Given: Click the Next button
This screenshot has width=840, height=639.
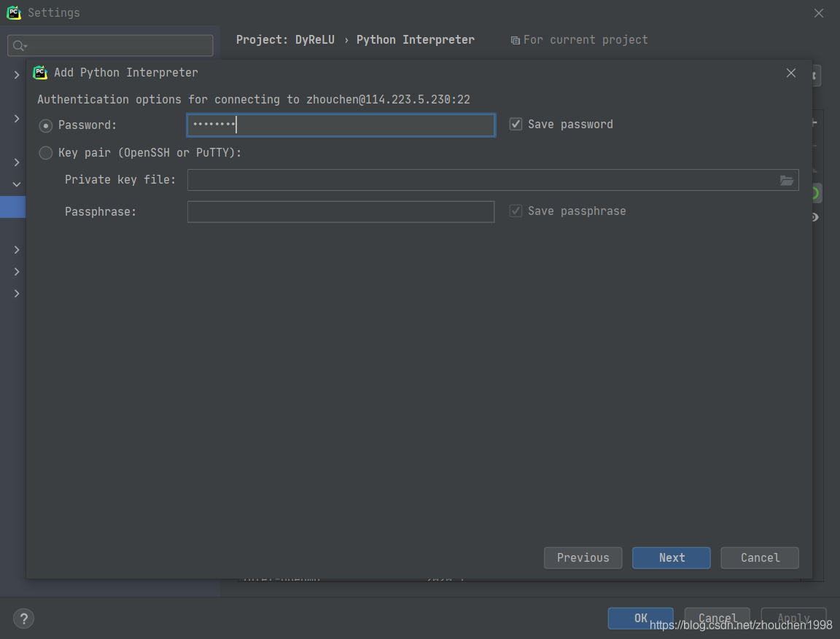Looking at the screenshot, I should click(672, 557).
